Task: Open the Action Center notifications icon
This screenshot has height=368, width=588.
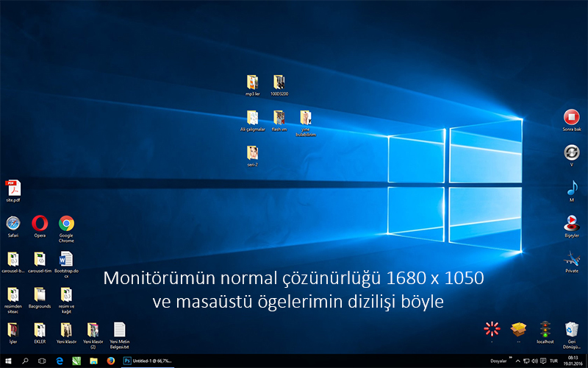Action: point(543,361)
